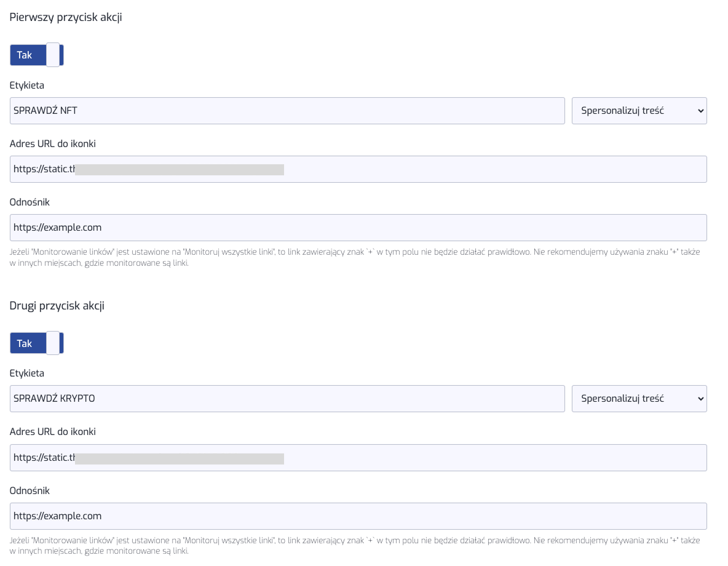Open the dropdown beside the SPRAWDŹ NFT field
Image resolution: width=728 pixels, height=566 pixels.
point(639,111)
